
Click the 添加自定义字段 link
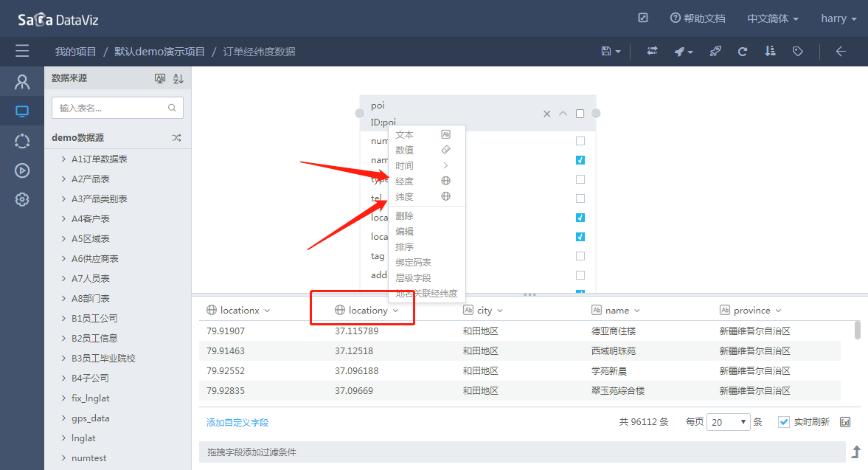[x=237, y=423]
